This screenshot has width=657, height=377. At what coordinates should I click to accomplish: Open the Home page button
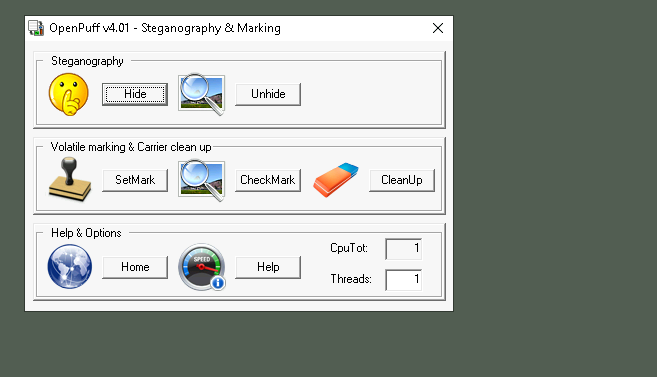point(135,267)
